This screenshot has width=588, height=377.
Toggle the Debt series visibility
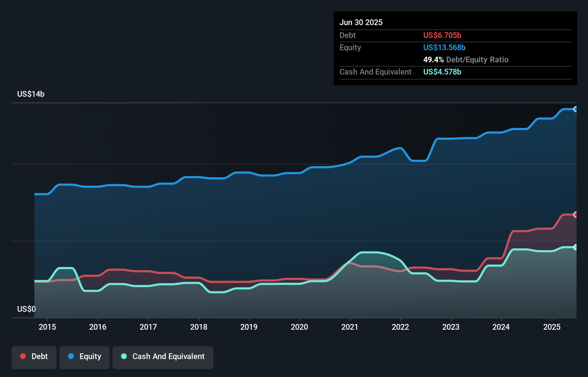pos(34,357)
